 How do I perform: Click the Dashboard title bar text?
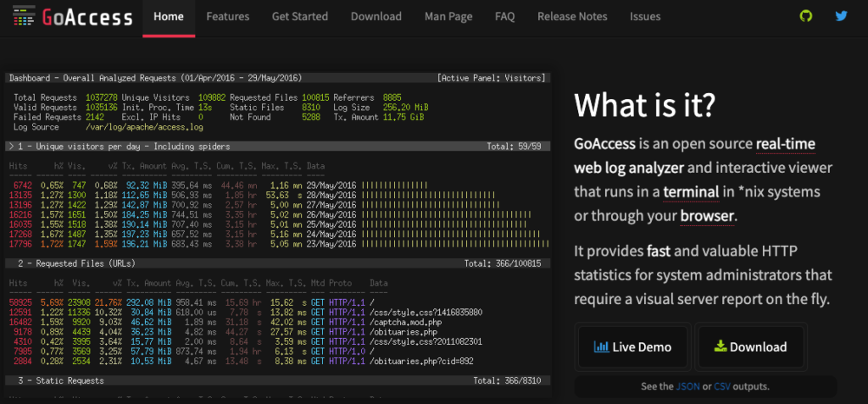[156, 78]
